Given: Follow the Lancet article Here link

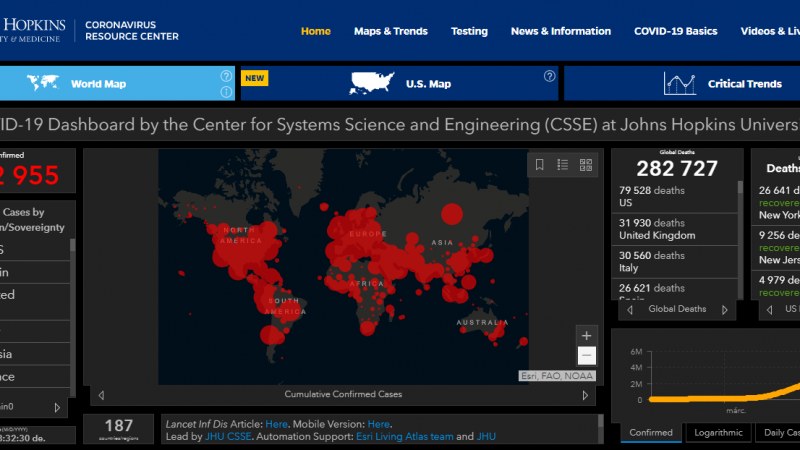Looking at the screenshot, I should pos(277,424).
